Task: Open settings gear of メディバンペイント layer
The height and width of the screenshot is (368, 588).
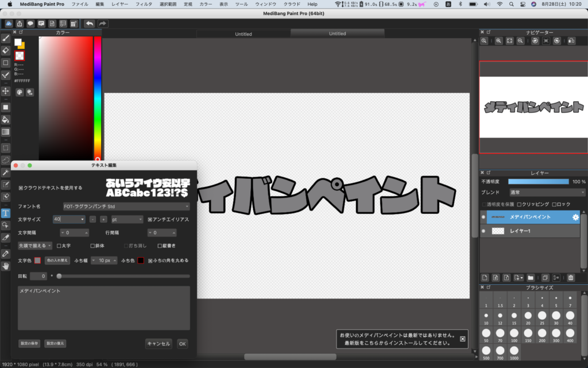Action: coord(575,217)
